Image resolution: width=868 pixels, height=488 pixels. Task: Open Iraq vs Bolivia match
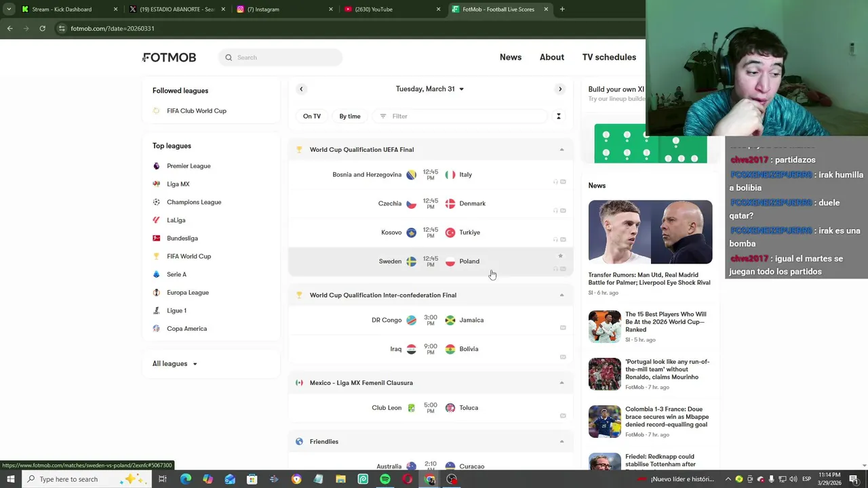[x=431, y=349]
